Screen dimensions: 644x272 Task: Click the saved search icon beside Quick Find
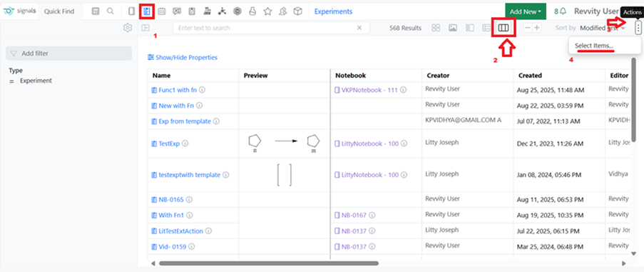96,11
